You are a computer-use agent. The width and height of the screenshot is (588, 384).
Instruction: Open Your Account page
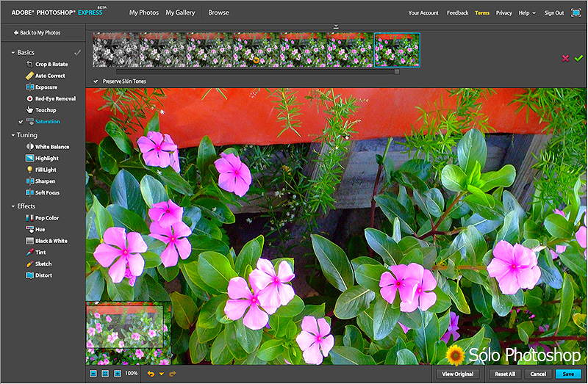click(423, 12)
